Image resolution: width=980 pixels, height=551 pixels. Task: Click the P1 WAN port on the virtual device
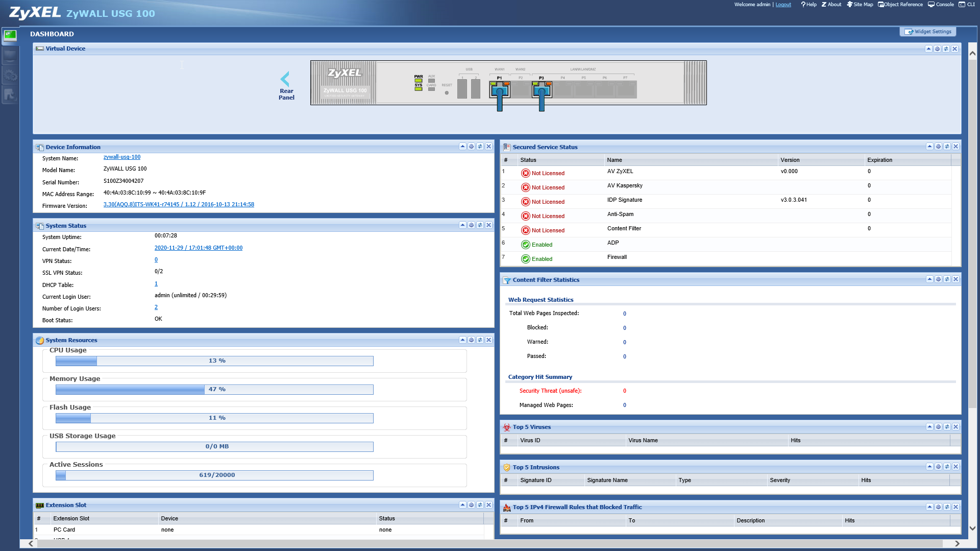tap(500, 90)
